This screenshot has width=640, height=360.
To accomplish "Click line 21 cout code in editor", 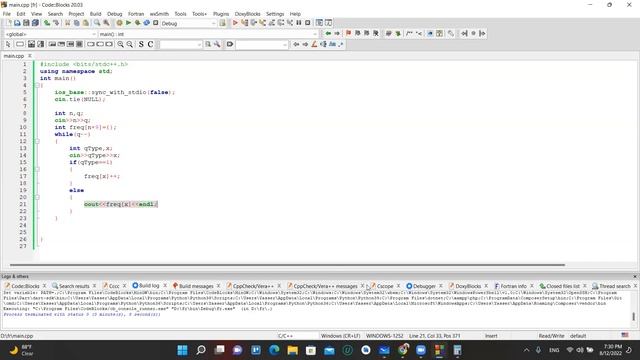I will click(x=120, y=204).
